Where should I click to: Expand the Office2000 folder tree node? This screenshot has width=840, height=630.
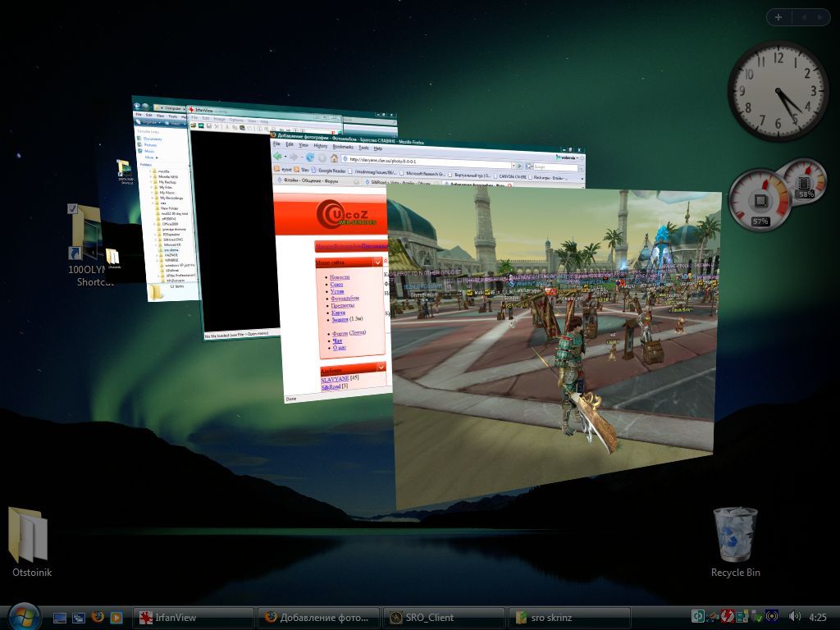tap(155, 224)
